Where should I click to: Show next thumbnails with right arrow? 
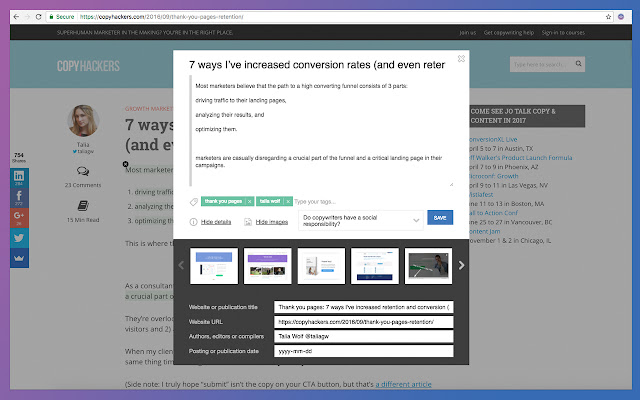point(461,265)
